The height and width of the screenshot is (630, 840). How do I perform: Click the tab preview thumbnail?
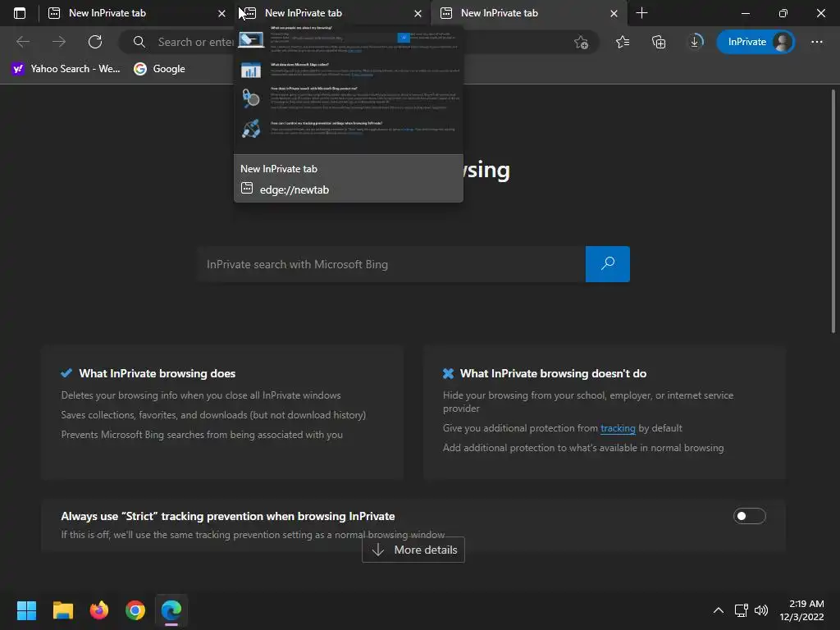(348, 89)
